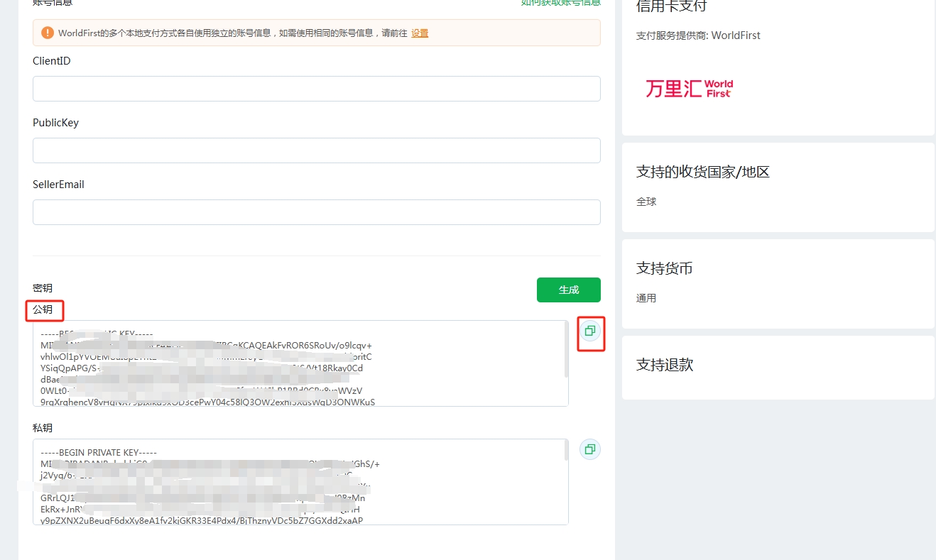Click the 密钥 section title
The height and width of the screenshot is (560, 936).
click(43, 288)
